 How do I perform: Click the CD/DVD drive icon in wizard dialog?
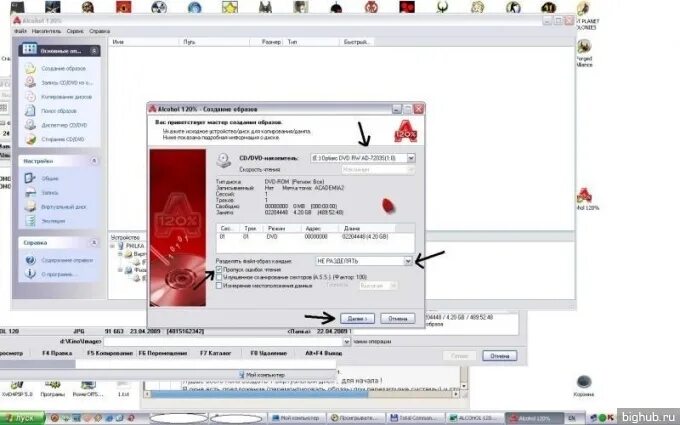click(224, 160)
